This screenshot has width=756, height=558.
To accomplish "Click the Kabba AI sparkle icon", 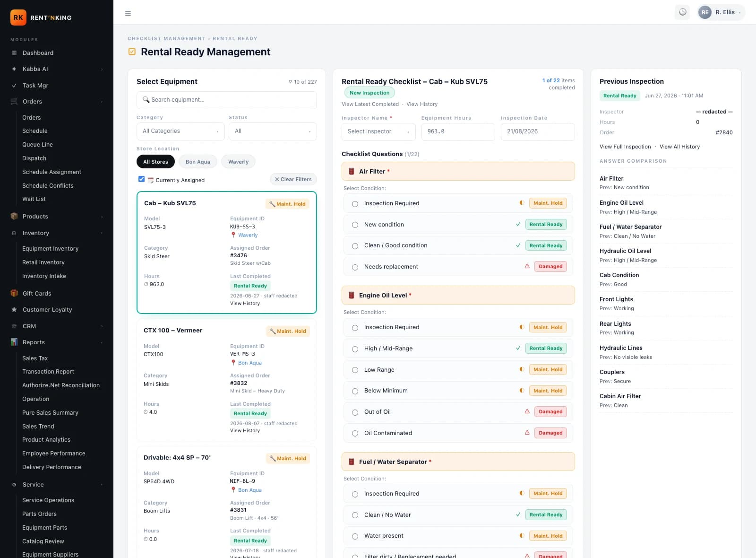I will [x=14, y=69].
